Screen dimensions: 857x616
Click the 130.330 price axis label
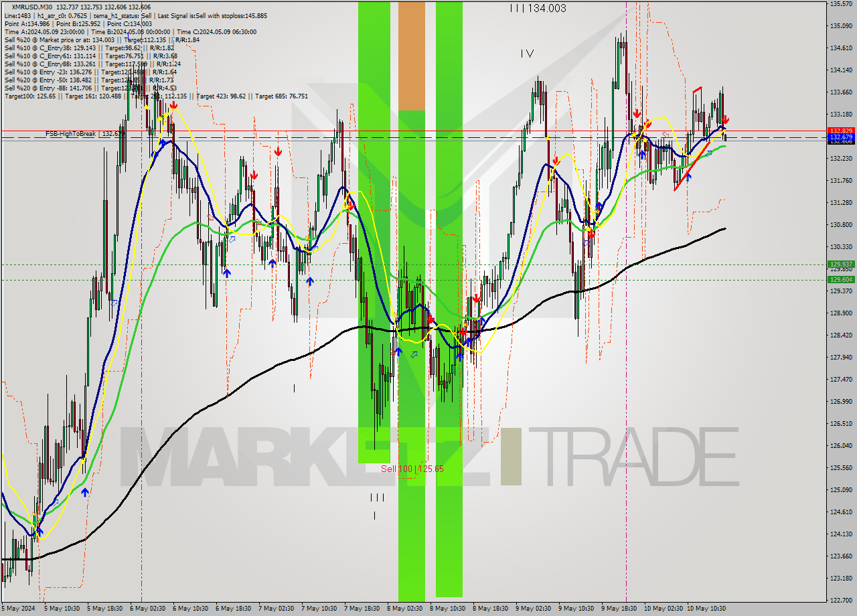840,247
